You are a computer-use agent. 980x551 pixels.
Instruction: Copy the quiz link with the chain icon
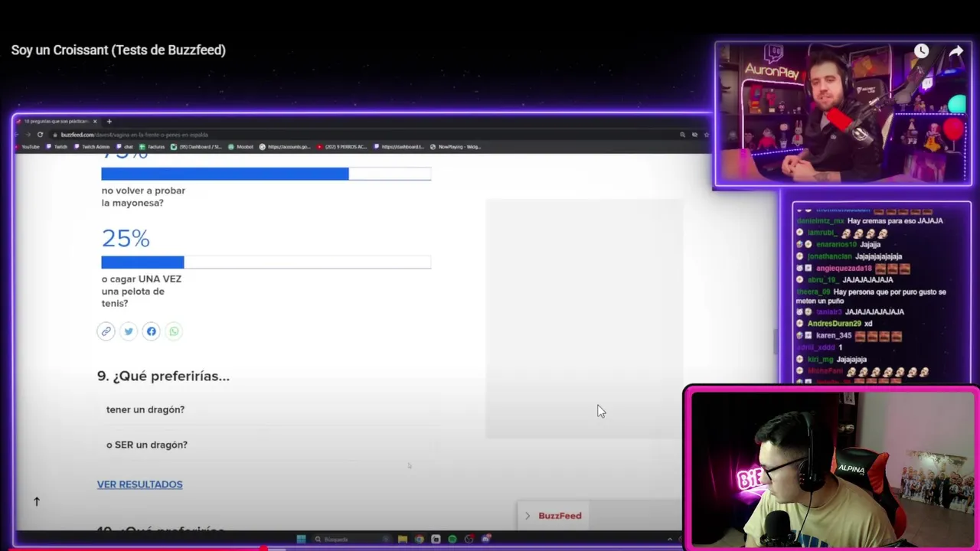106,331
